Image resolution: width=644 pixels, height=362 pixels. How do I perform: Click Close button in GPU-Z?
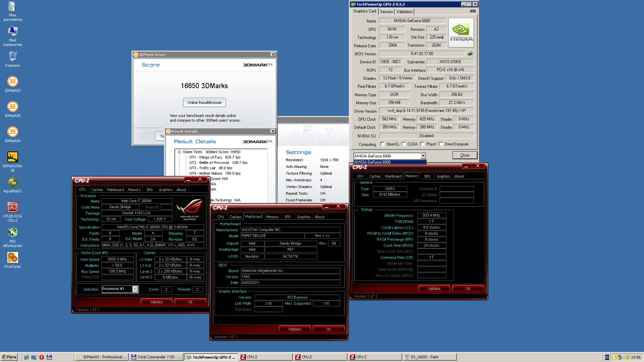point(465,155)
